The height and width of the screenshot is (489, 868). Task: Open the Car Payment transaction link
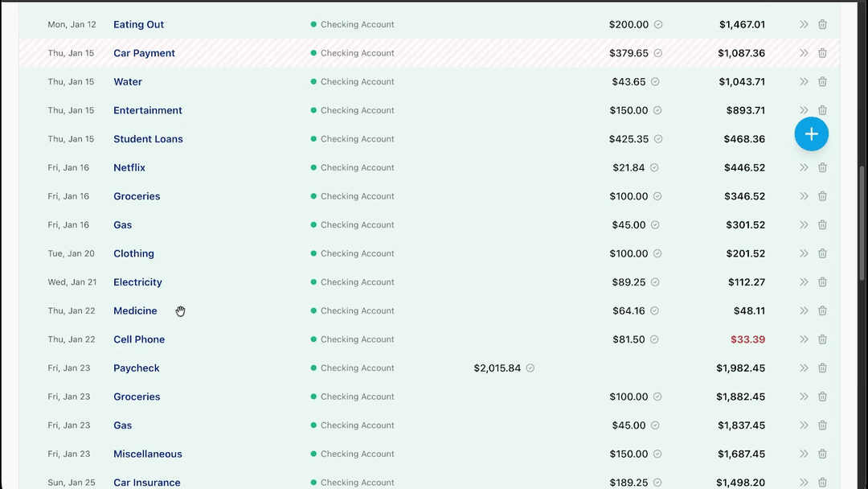click(x=144, y=53)
